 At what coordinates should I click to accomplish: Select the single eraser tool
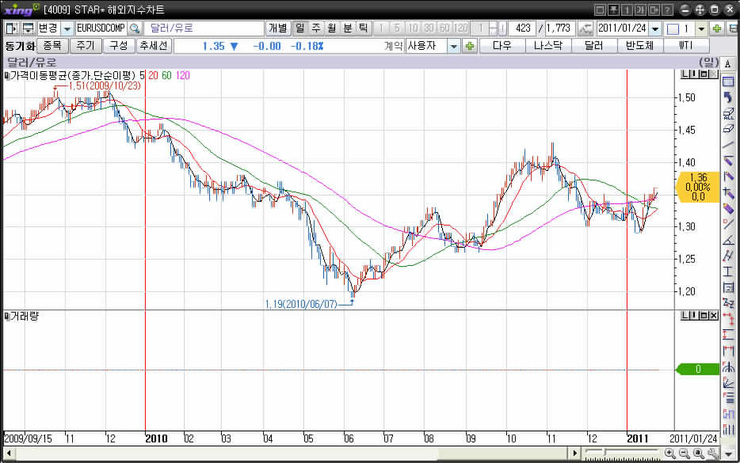pos(728,129)
